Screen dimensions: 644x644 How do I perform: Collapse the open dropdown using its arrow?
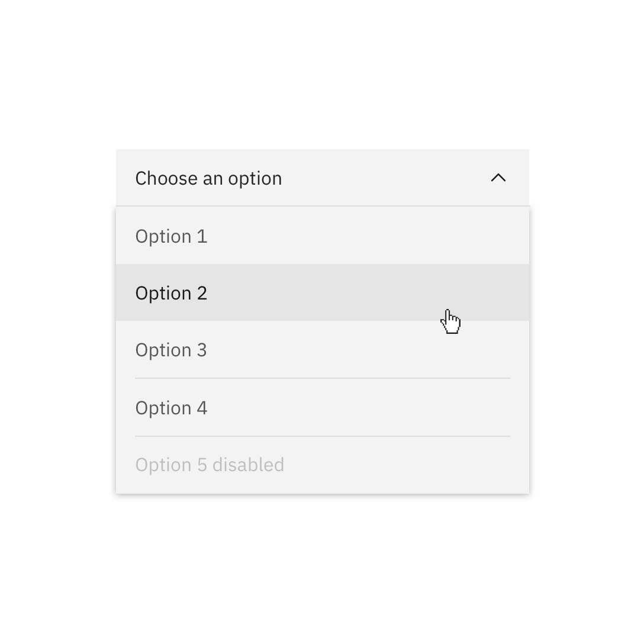click(x=498, y=178)
